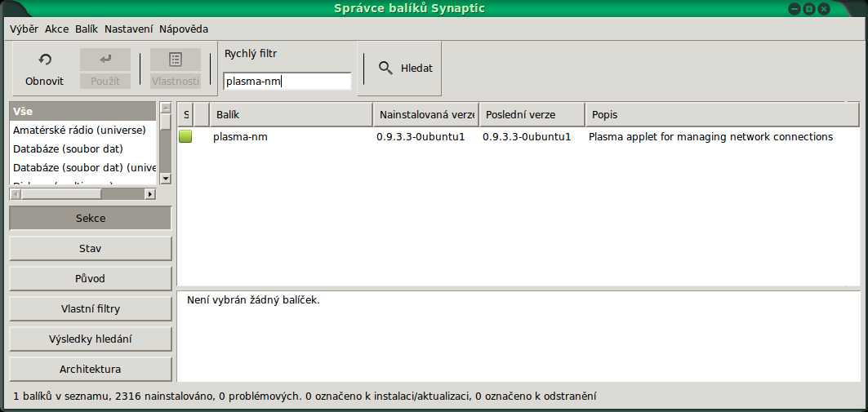Open the Výběr menu
This screenshot has width=868, height=412.
click(x=24, y=29)
